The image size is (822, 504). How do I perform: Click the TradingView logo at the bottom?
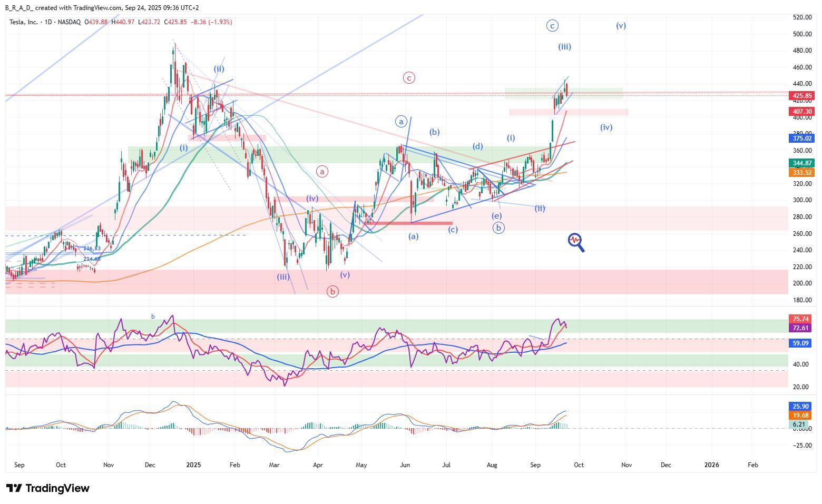tap(47, 488)
